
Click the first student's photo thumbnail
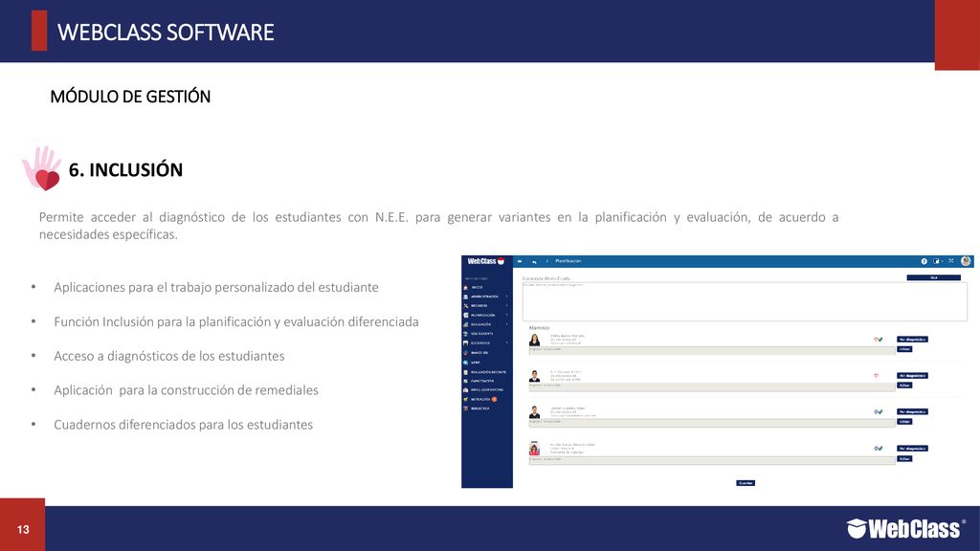tap(534, 340)
